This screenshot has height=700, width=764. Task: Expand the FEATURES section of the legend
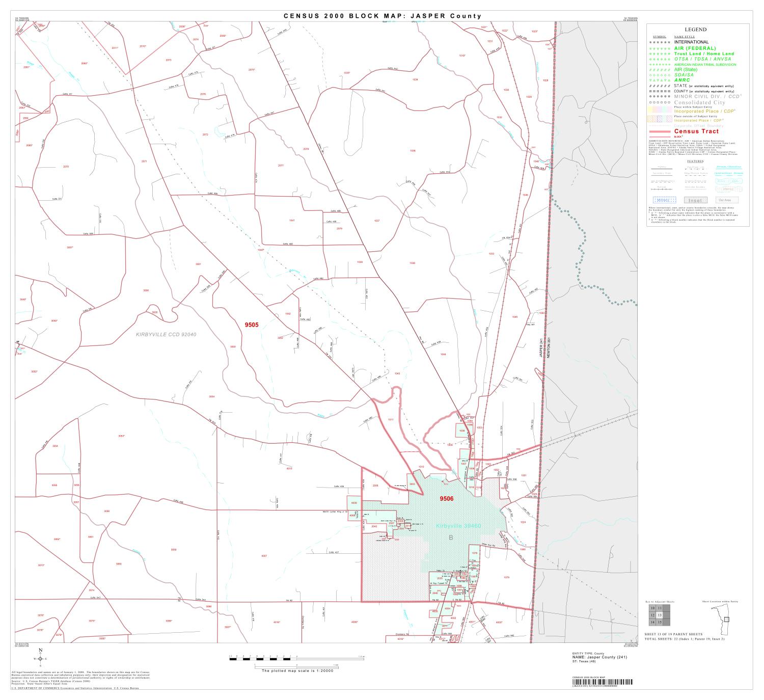(x=695, y=160)
